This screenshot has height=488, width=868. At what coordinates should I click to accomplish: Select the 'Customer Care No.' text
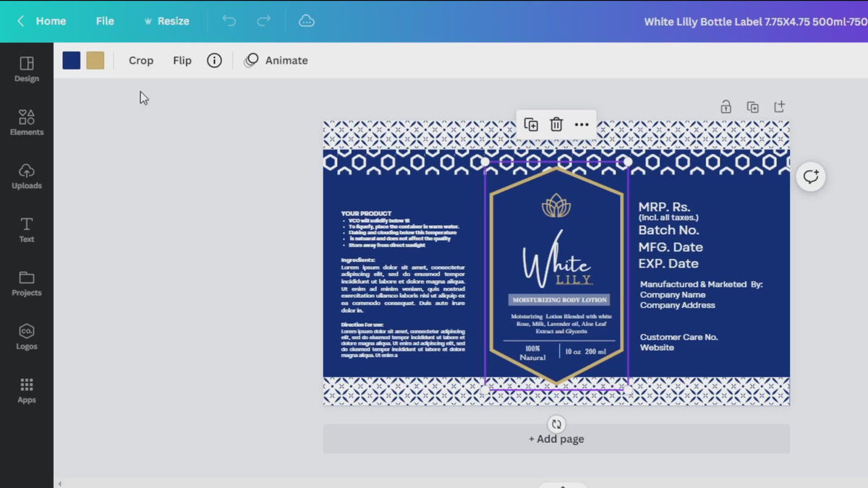point(678,337)
